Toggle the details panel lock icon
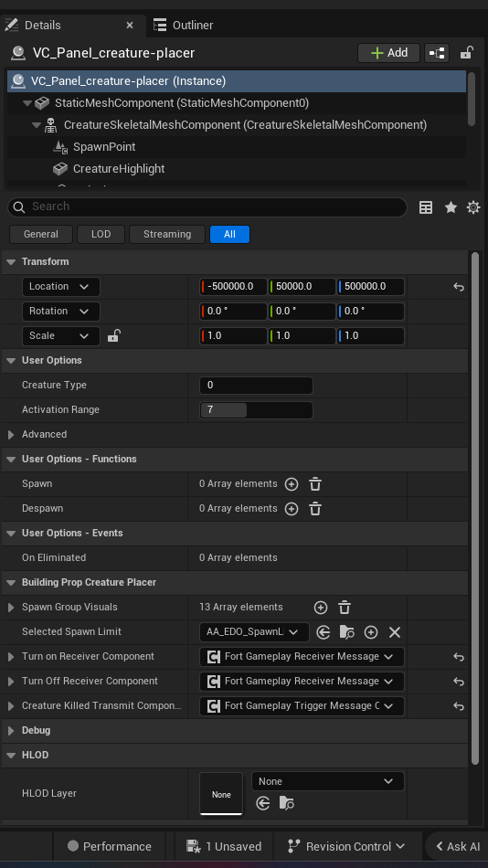 click(x=466, y=53)
